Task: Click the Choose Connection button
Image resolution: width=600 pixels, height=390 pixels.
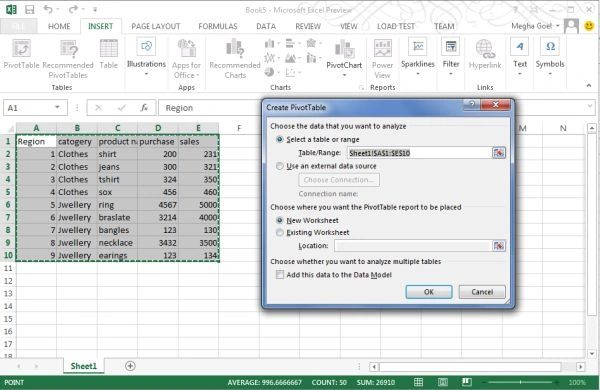Action: pyautogui.click(x=339, y=180)
